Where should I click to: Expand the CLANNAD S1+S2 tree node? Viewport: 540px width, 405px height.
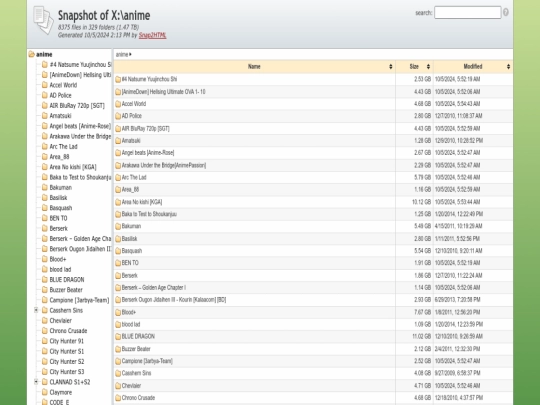point(36,382)
